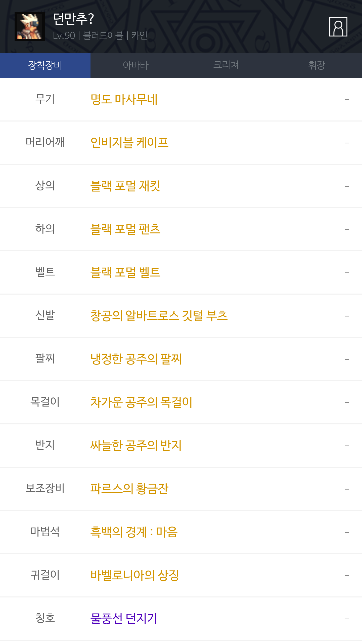Click 냉정한 공주의 팔찌 bracelet link
This screenshot has width=362, height=644.
pyautogui.click(x=136, y=359)
